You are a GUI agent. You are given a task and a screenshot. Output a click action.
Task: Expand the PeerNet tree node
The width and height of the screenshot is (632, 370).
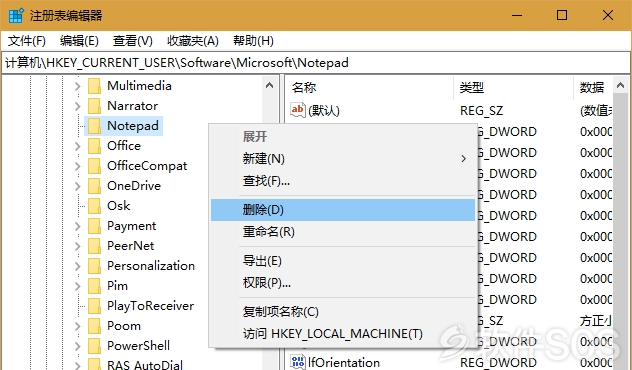pyautogui.click(x=78, y=246)
